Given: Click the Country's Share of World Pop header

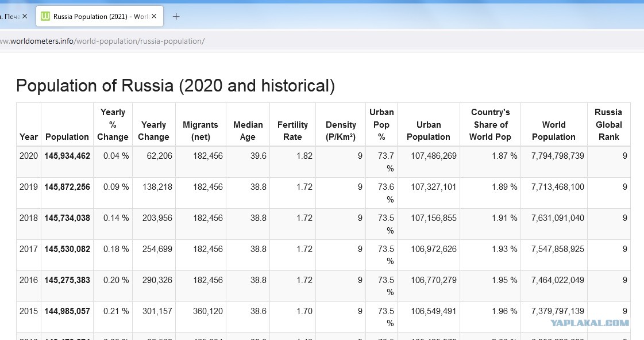Looking at the screenshot, I should point(491,125).
